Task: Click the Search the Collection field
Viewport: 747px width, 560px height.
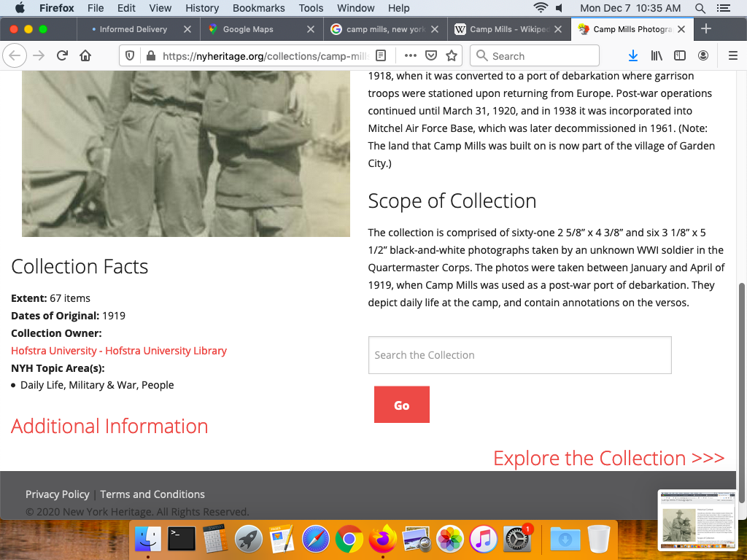Action: tap(519, 355)
